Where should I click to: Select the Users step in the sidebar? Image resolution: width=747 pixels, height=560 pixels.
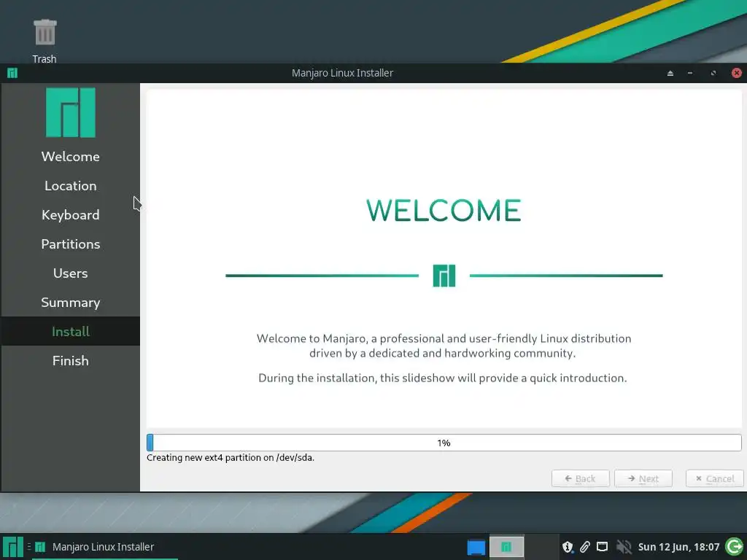point(71,273)
